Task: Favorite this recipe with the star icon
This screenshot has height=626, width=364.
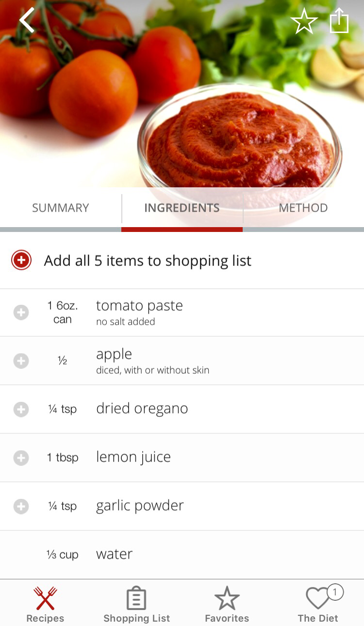Action: pos(304,21)
